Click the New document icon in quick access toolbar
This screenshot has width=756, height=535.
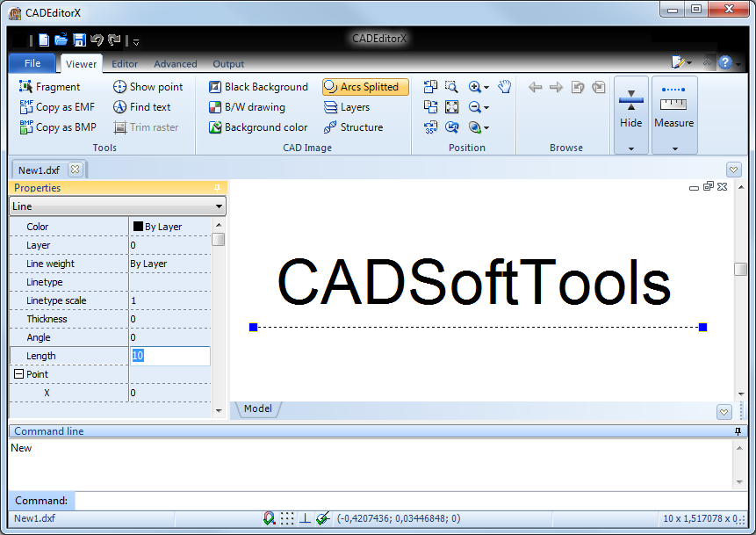click(x=43, y=40)
